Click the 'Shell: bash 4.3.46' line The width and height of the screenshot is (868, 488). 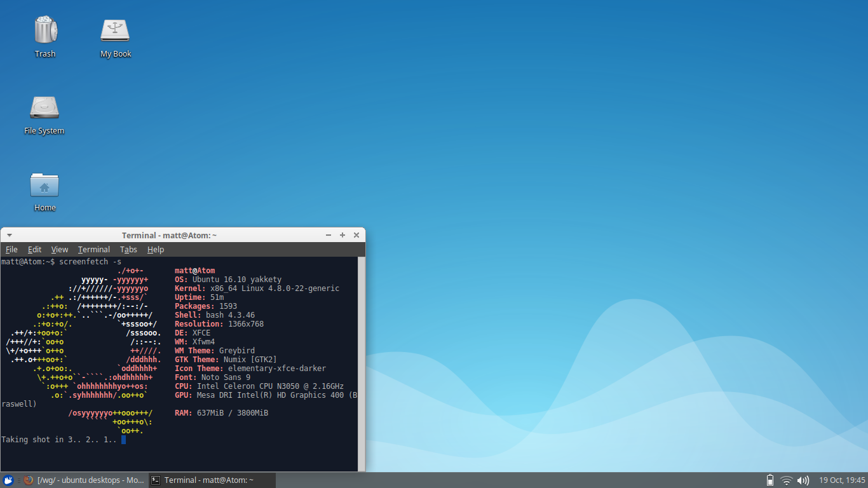click(x=215, y=315)
